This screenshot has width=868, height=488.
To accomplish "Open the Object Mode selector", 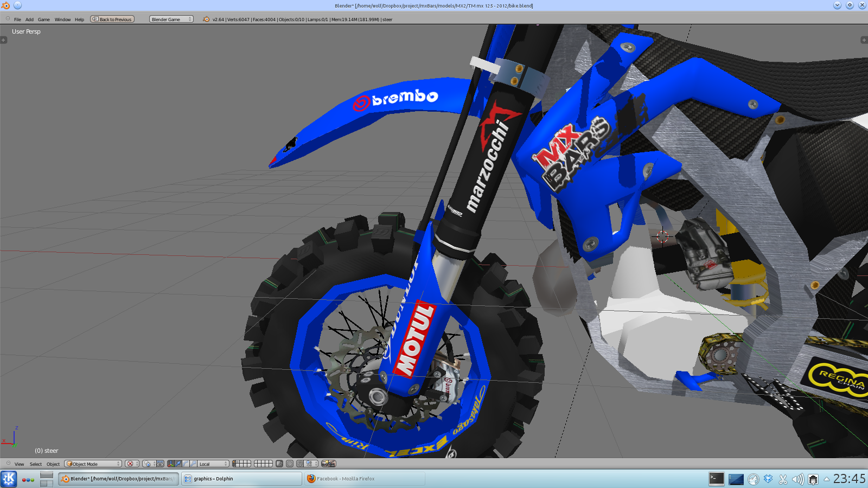I will [x=93, y=464].
